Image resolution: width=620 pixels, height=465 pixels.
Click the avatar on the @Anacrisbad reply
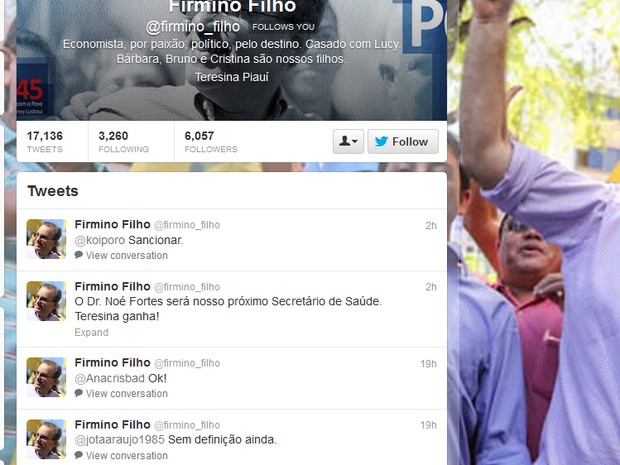coord(46,377)
